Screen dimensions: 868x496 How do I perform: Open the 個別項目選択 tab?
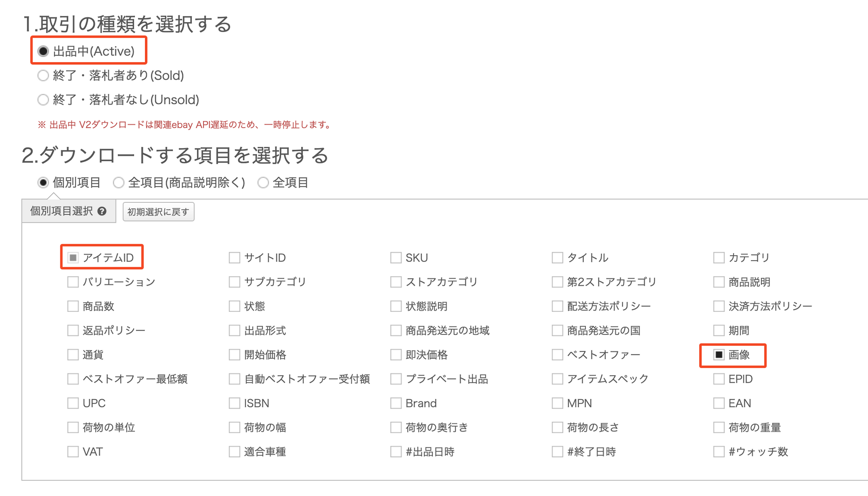coord(62,211)
